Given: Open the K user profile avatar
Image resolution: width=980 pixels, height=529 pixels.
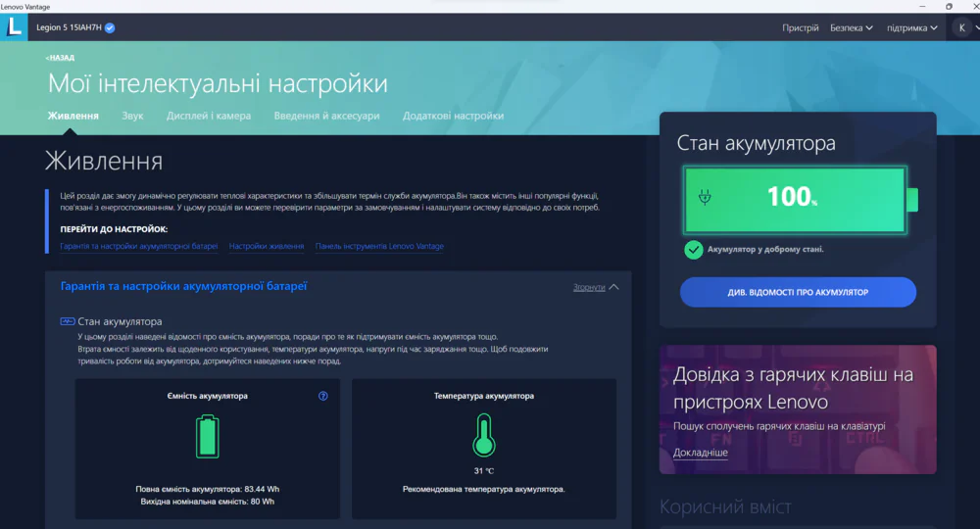Looking at the screenshot, I should tap(962, 27).
